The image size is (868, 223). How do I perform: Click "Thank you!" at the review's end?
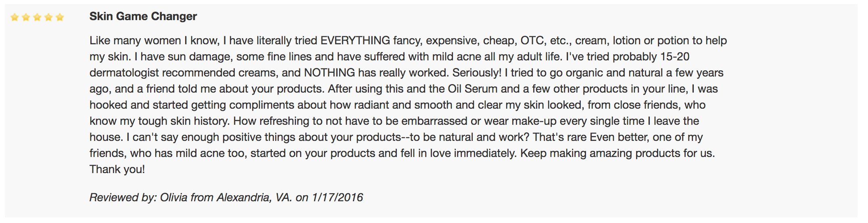click(117, 169)
